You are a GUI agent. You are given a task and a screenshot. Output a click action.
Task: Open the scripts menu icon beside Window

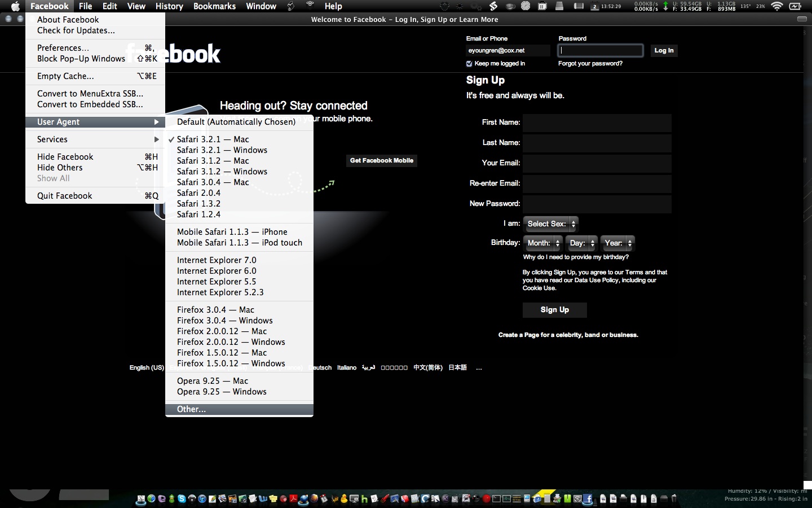click(x=291, y=6)
